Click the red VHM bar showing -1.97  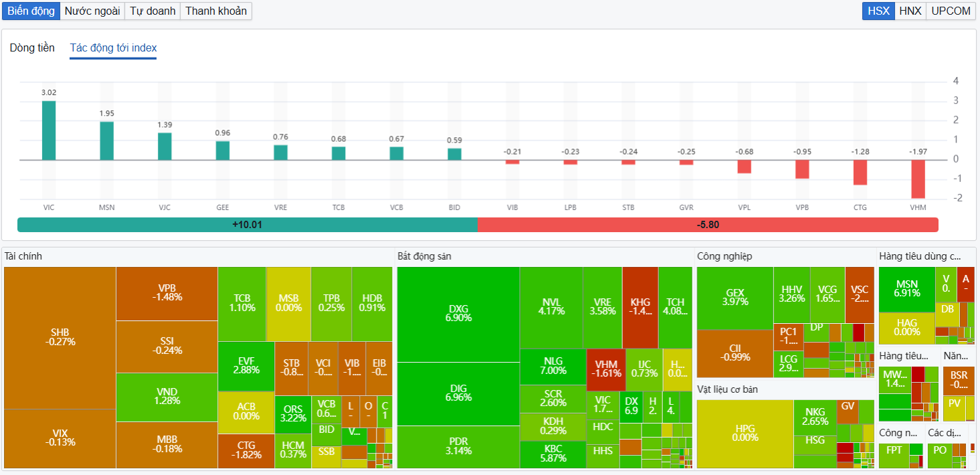click(x=918, y=179)
